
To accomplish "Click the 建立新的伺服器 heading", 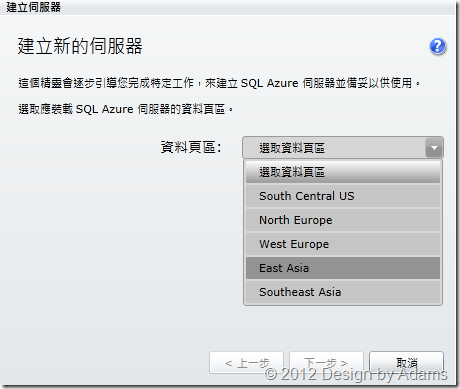I will point(80,46).
